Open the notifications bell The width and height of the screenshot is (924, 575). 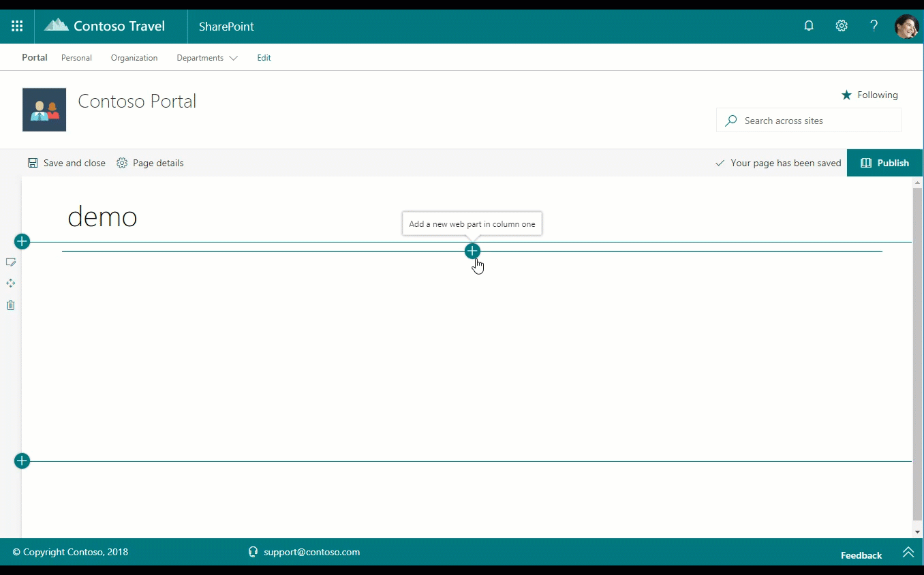click(809, 27)
